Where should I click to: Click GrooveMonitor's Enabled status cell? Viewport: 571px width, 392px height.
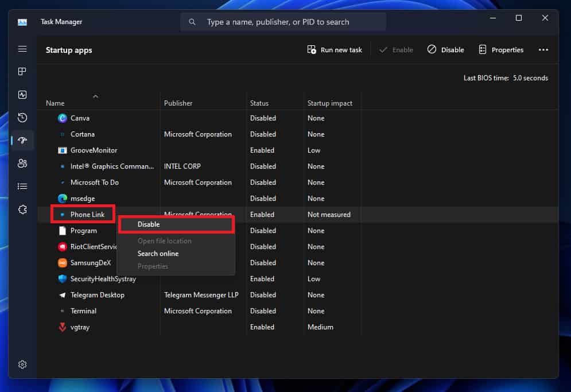(x=262, y=150)
